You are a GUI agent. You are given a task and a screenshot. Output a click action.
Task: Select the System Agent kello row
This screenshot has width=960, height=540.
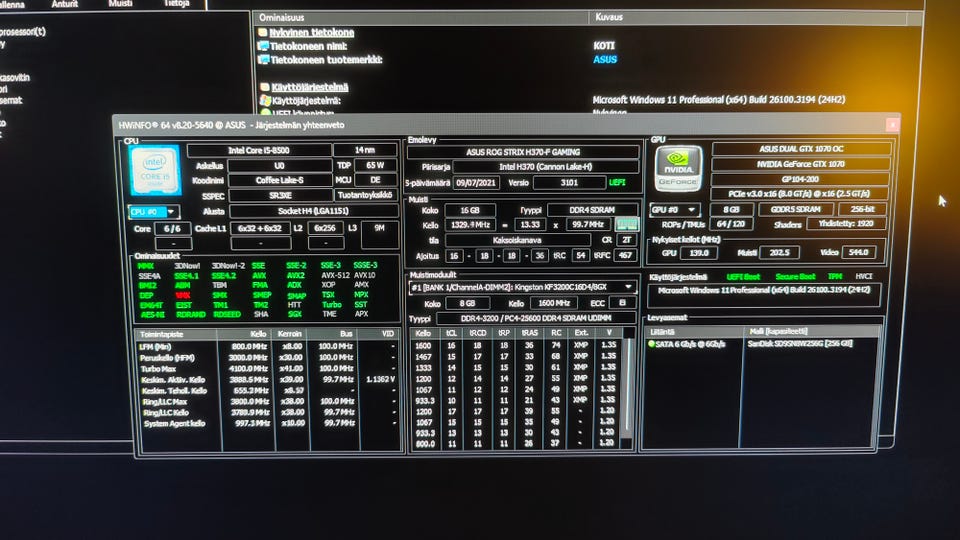tap(268, 424)
